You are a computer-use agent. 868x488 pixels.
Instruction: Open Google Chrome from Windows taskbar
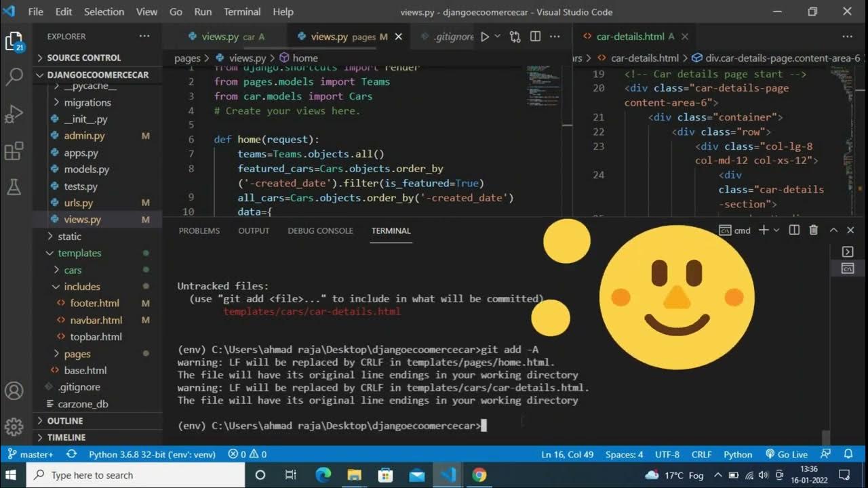coord(479,475)
